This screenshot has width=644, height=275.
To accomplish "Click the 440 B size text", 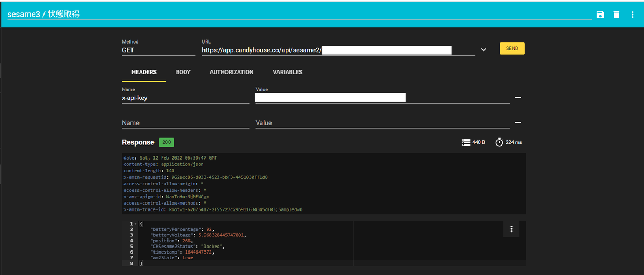I will [479, 142].
